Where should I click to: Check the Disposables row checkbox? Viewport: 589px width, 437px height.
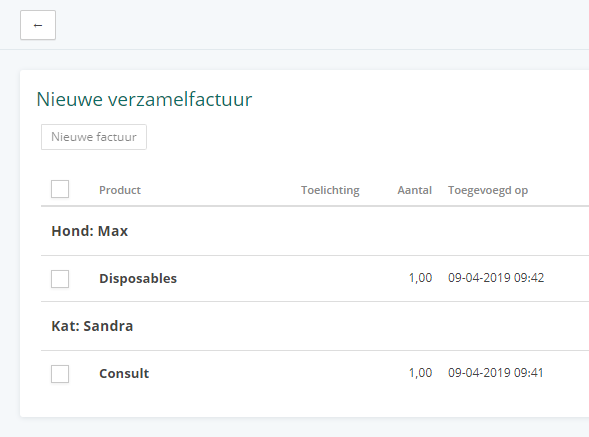(x=60, y=279)
